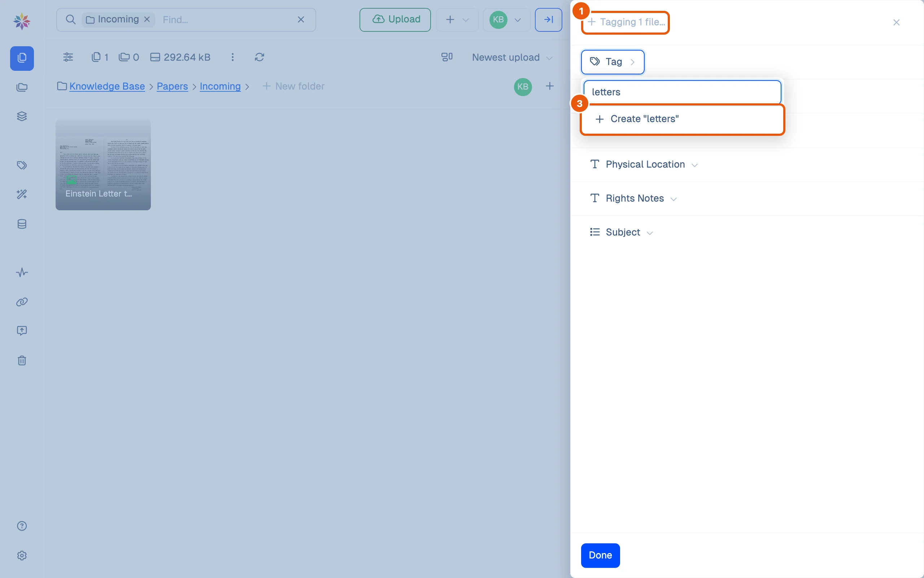
Task: Open the links icon in sidebar
Action: pos(22,302)
